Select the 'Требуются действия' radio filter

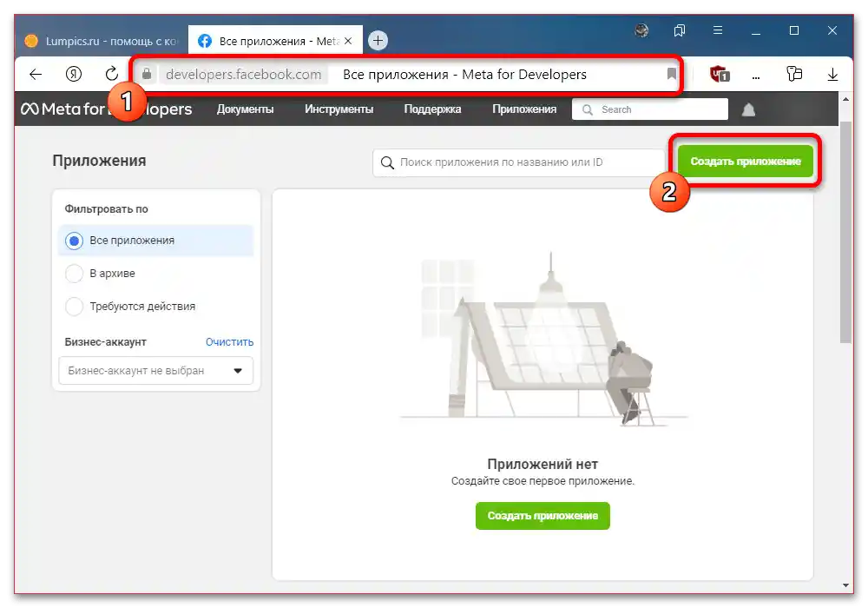pos(74,307)
